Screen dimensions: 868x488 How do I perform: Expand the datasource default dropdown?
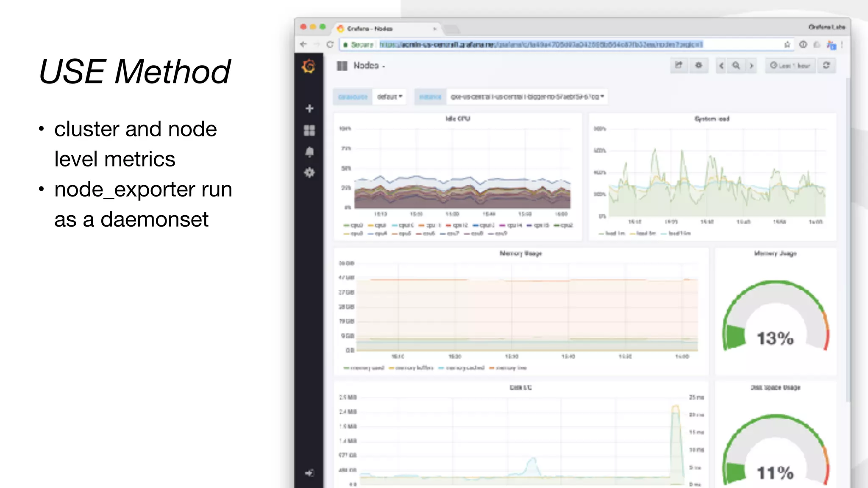point(389,97)
